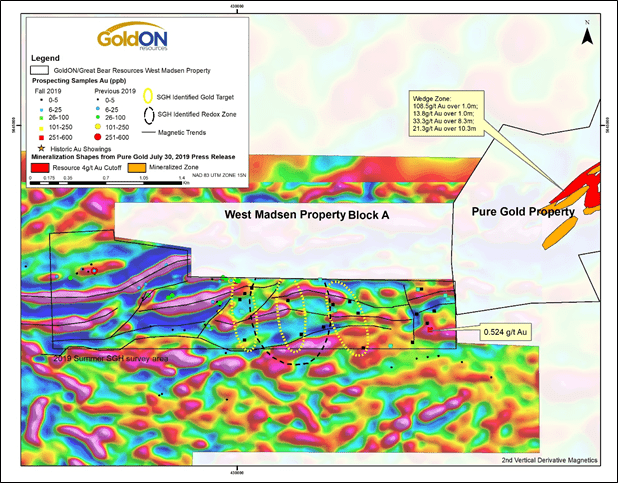
Task: Select Fall 2019 yellow square 101-250 symbol
Action: tap(41, 128)
